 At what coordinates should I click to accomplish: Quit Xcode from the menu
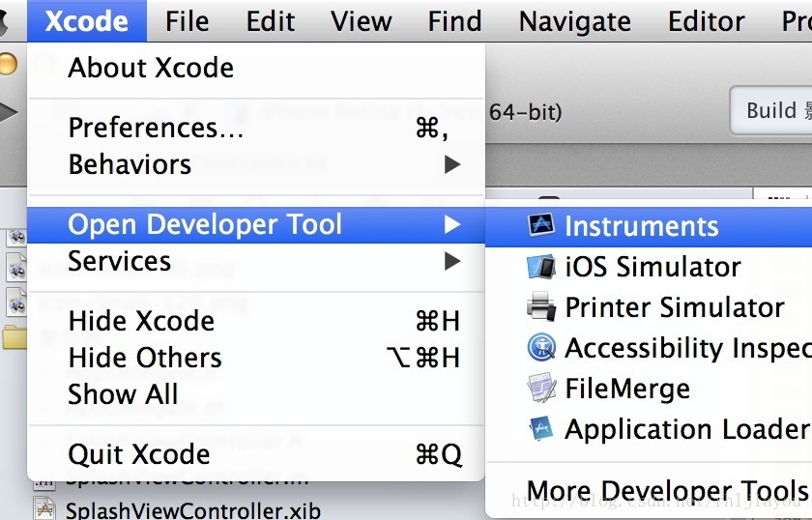tap(139, 454)
